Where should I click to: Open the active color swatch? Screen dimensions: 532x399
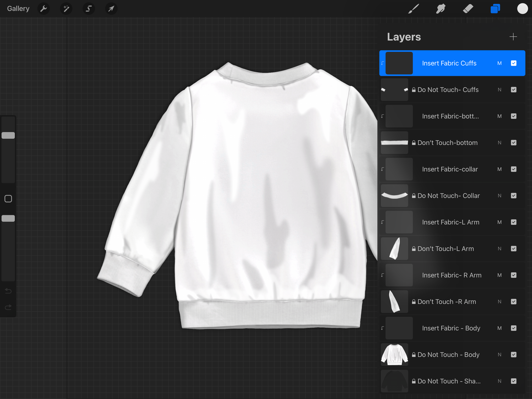tap(522, 9)
